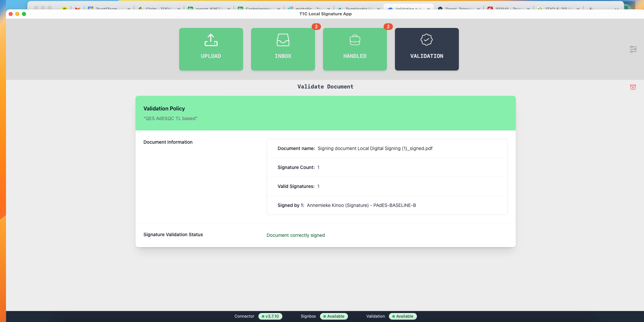This screenshot has width=644, height=322.
Task: Minimize the T1C Local Signature App window
Action: 17,14
